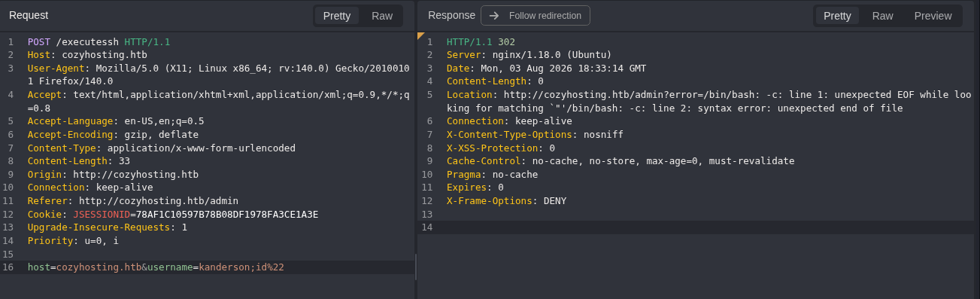The height and width of the screenshot is (299, 980).
Task: Click the Accept-Encoding: gzip, deflate line
Action: point(113,135)
